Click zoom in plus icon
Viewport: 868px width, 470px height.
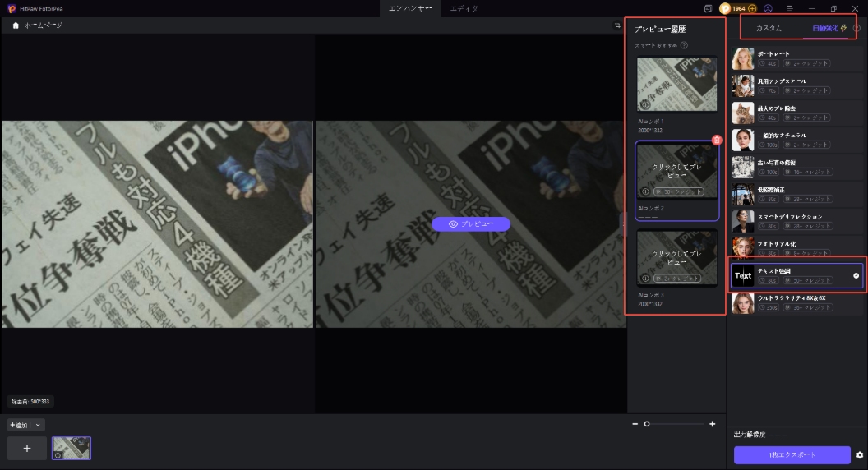click(x=713, y=424)
